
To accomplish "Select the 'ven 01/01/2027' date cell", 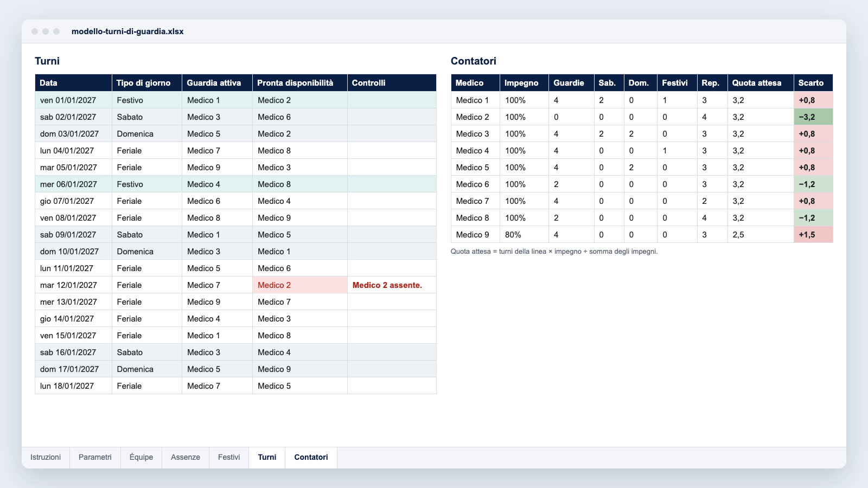I will click(73, 100).
